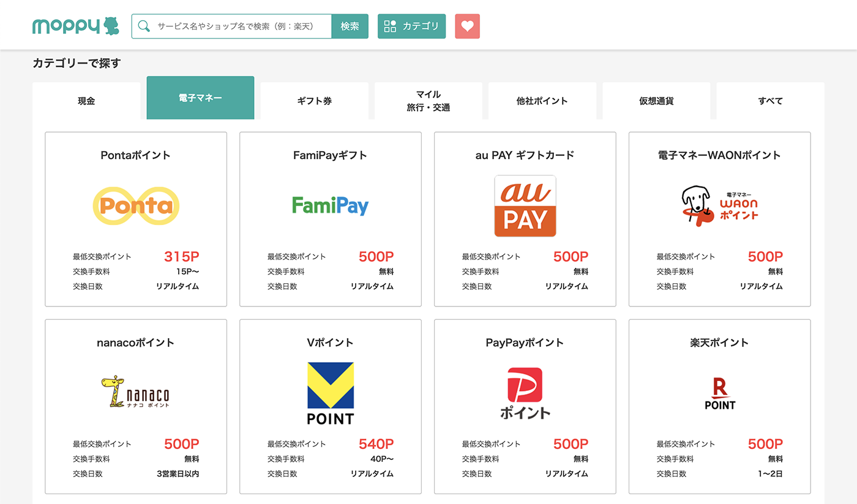Click the Ponta logo
Image resolution: width=857 pixels, height=504 pixels.
pyautogui.click(x=136, y=206)
